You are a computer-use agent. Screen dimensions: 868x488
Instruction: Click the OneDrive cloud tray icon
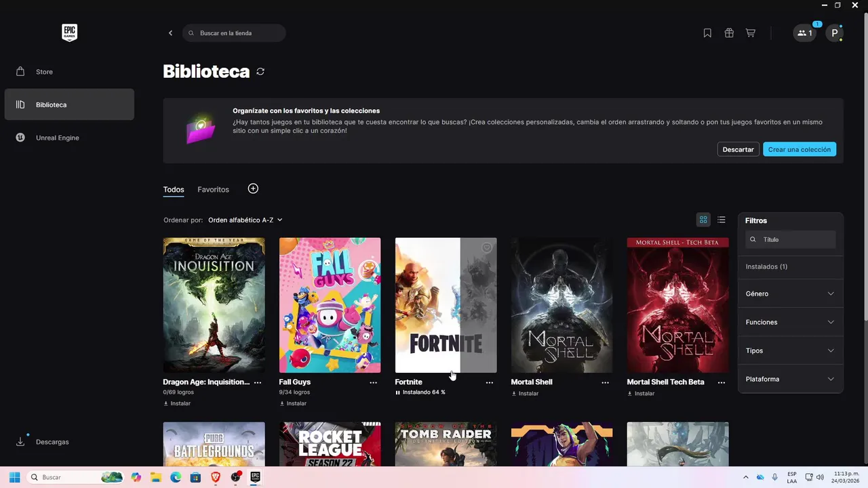(760, 477)
